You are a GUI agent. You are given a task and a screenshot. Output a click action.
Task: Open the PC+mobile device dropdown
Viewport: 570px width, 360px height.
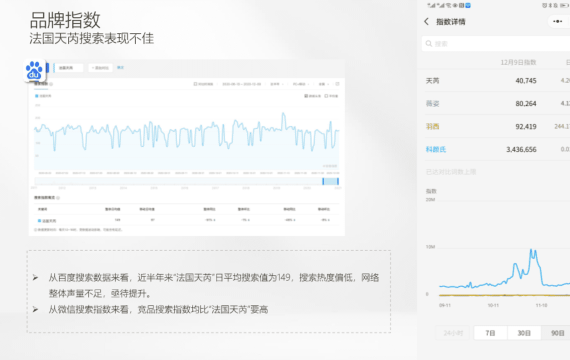point(301,84)
